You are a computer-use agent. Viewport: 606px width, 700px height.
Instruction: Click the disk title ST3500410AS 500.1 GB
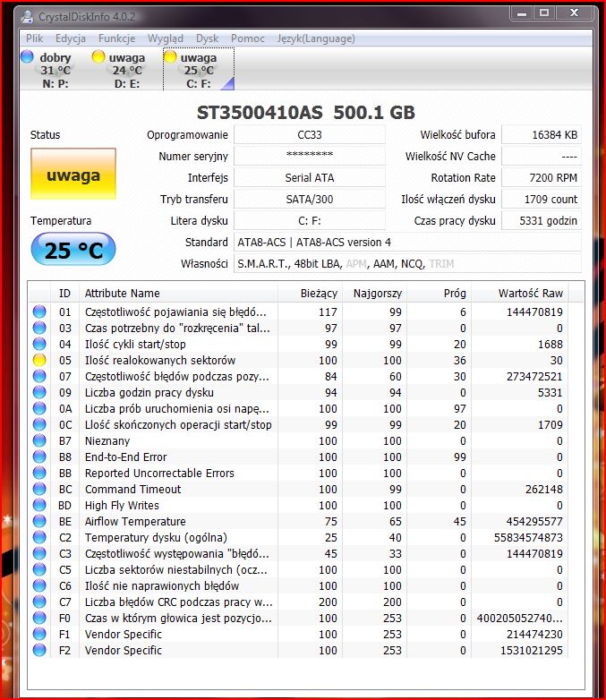point(306,113)
